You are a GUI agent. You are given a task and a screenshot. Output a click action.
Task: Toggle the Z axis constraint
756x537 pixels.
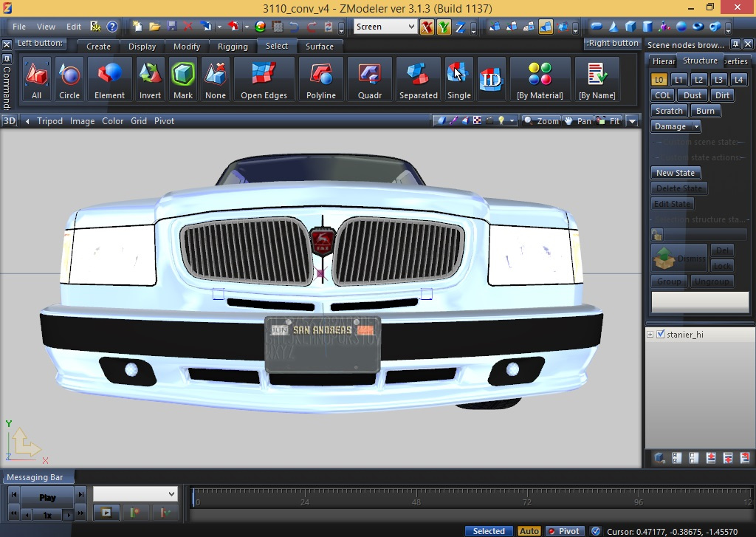click(x=461, y=27)
